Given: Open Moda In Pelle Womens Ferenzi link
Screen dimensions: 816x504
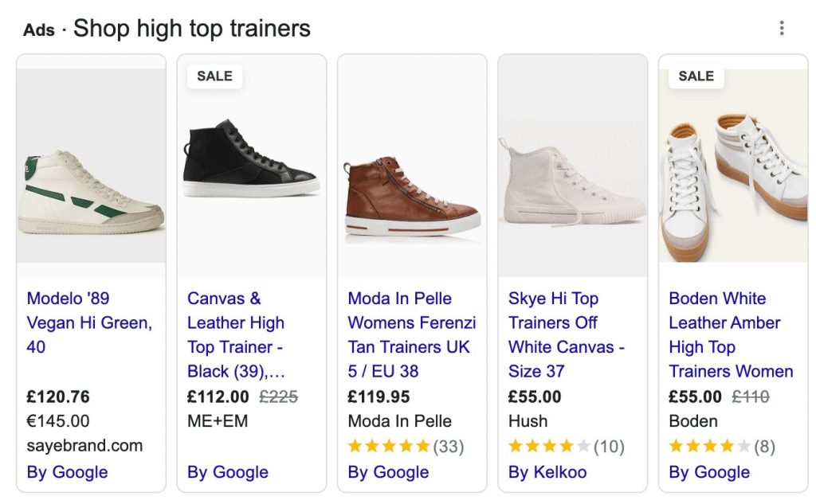Looking at the screenshot, I should pos(412,334).
